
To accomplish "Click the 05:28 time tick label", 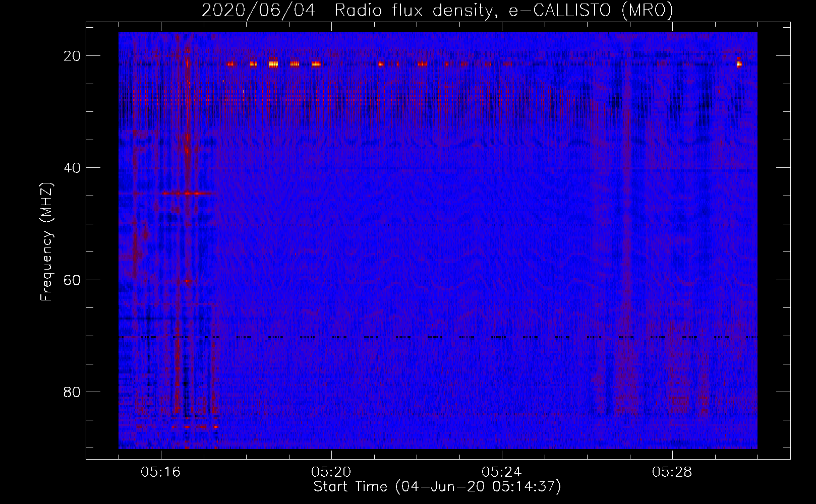I will 672,472.
